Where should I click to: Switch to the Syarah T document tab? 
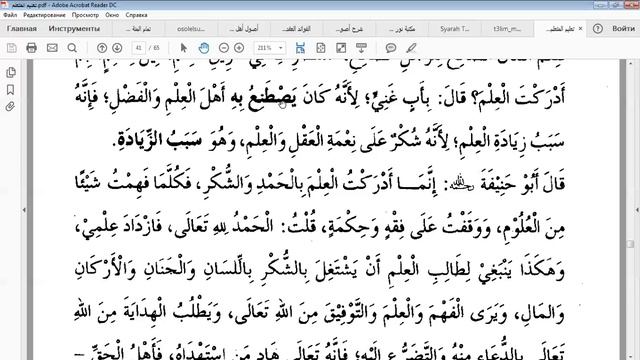[454, 29]
